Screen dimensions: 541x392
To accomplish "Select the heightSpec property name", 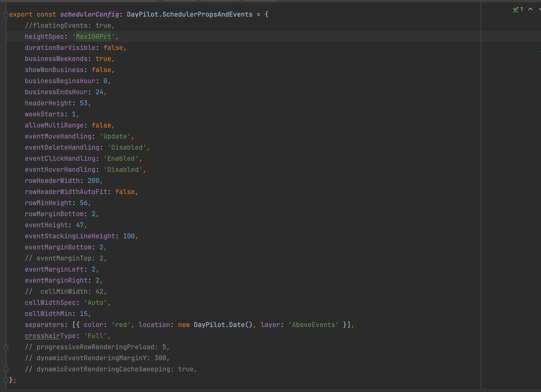I will click(44, 37).
